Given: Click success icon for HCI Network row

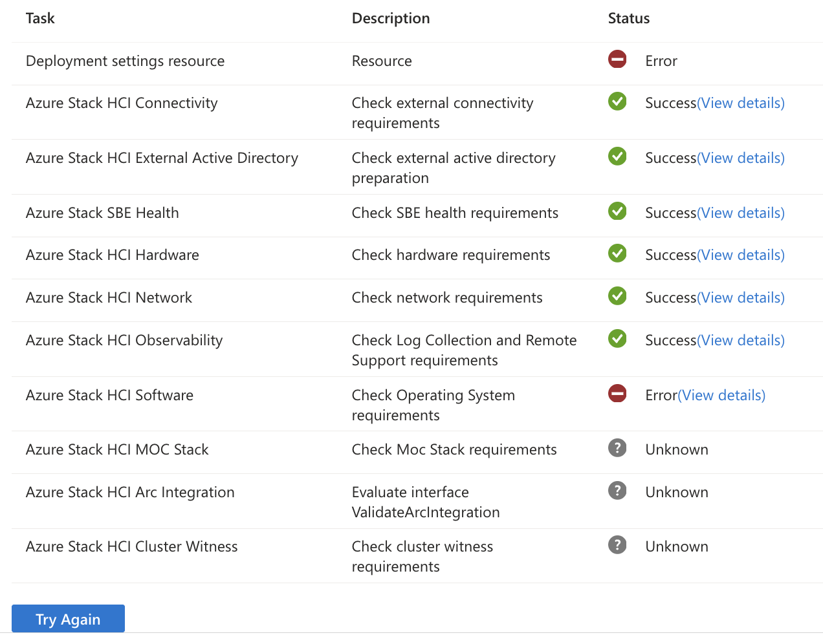Looking at the screenshot, I should (x=617, y=296).
